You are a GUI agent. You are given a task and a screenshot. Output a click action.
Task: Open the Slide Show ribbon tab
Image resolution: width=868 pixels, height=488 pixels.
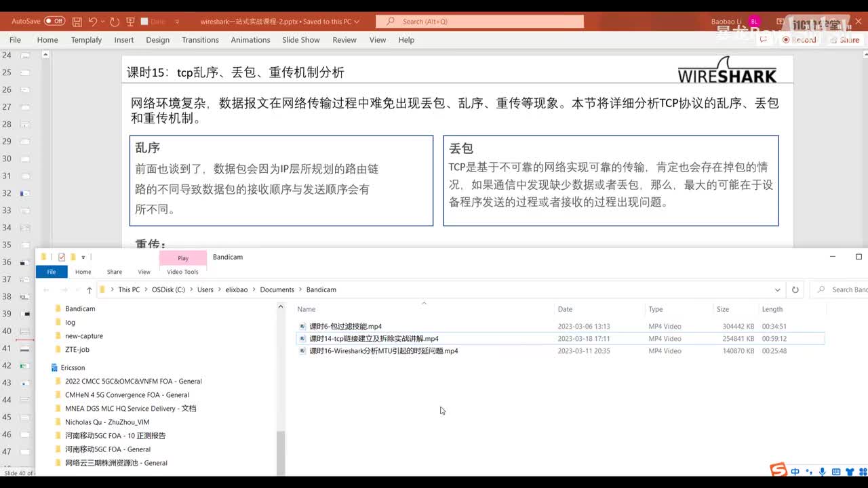coord(301,40)
